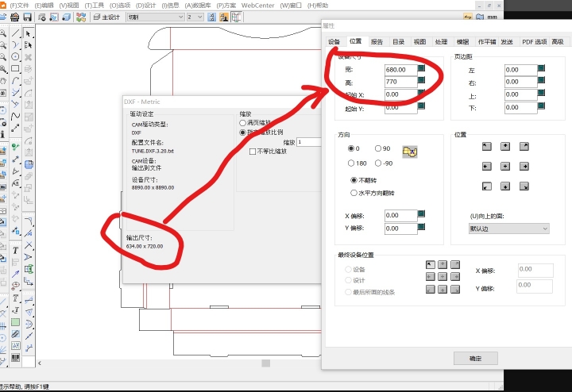Select the Text tool (T icon)
This screenshot has height=392, width=572.
(15, 251)
